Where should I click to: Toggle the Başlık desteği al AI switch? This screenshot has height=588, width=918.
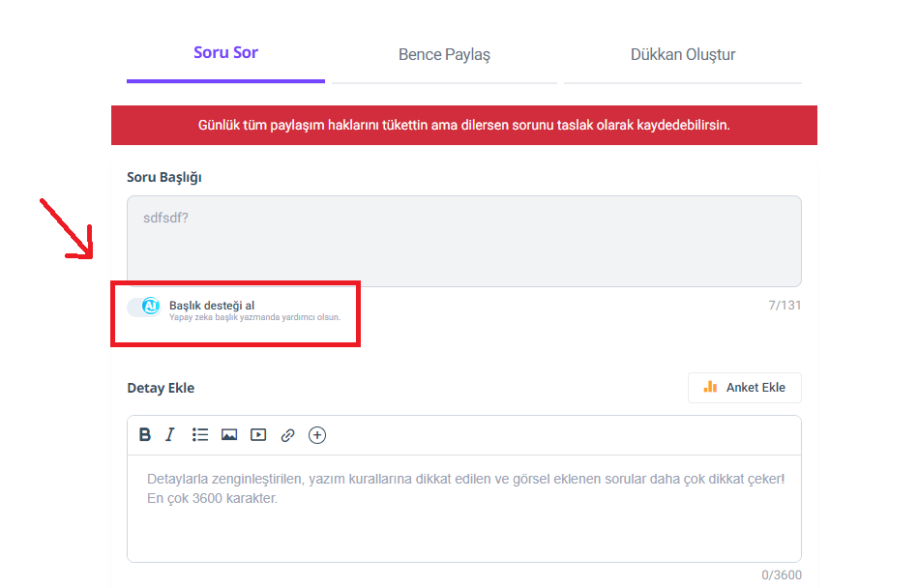click(x=144, y=306)
